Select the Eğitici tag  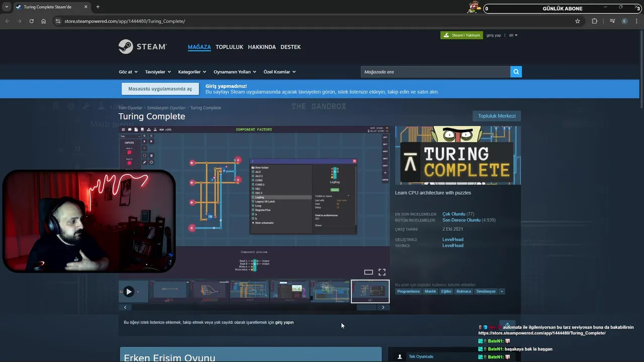pos(446,292)
